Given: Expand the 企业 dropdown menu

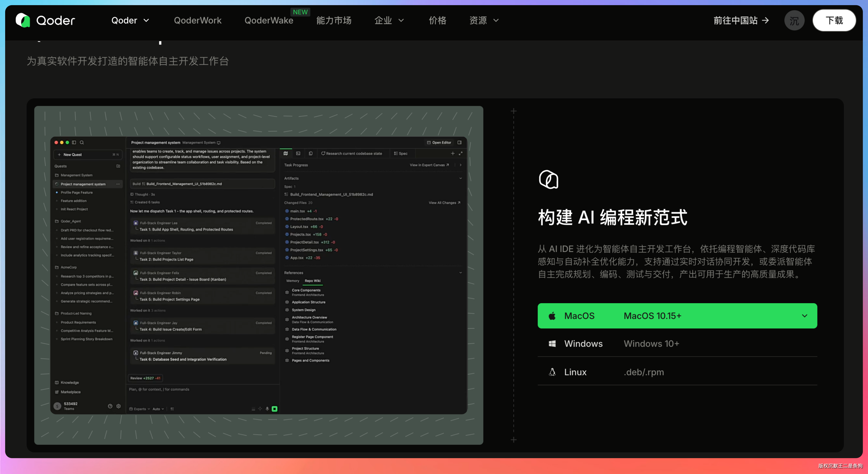Looking at the screenshot, I should [x=389, y=21].
